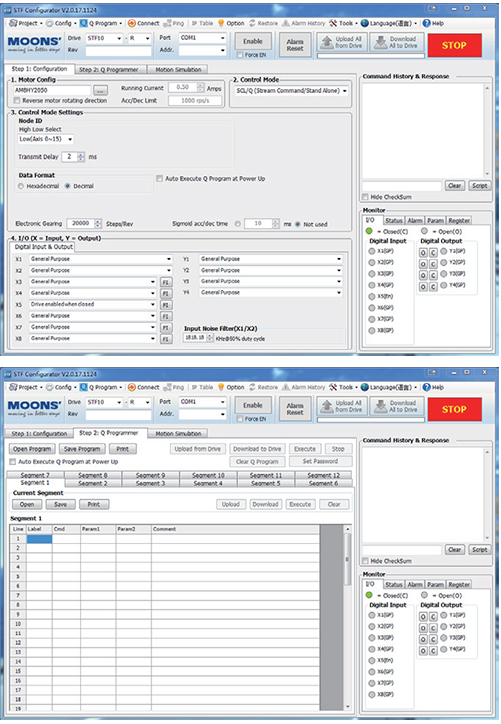Select the Not used sigmoid option

298,224
